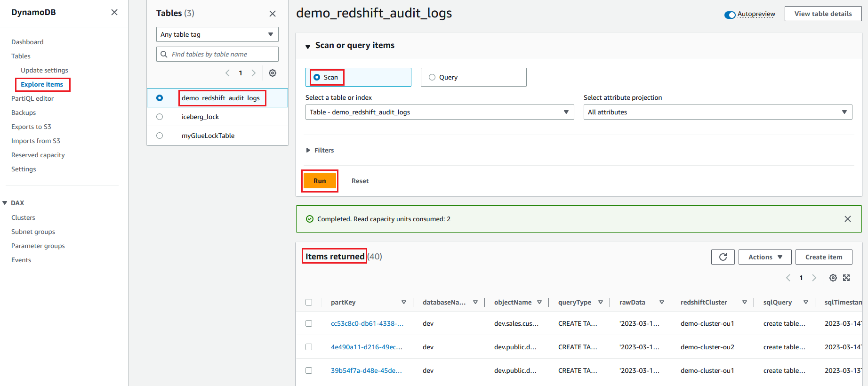Open the attribute projection dropdown
Screen dimensions: 868x386
point(718,112)
